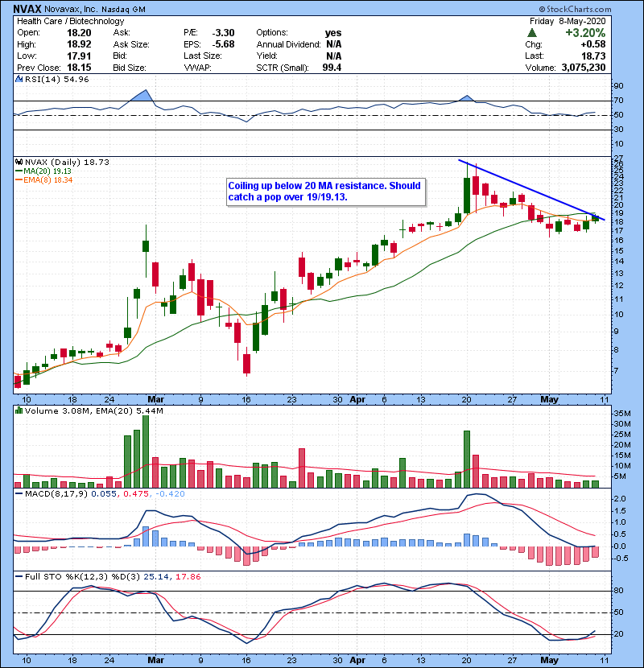The width and height of the screenshot is (644, 668).
Task: Click the blue descending trendline
Action: tap(531, 190)
